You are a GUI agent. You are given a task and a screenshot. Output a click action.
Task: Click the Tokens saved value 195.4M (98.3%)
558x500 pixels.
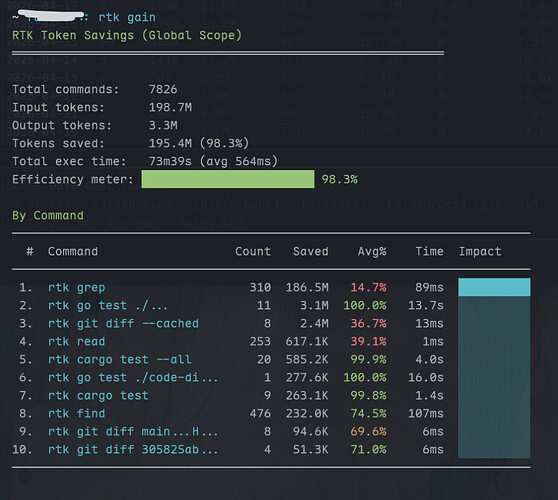199,143
